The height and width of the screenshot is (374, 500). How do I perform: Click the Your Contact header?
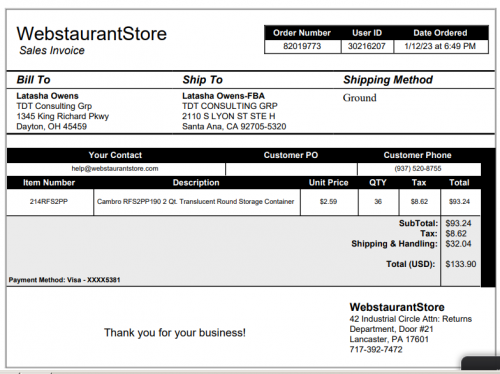point(115,155)
